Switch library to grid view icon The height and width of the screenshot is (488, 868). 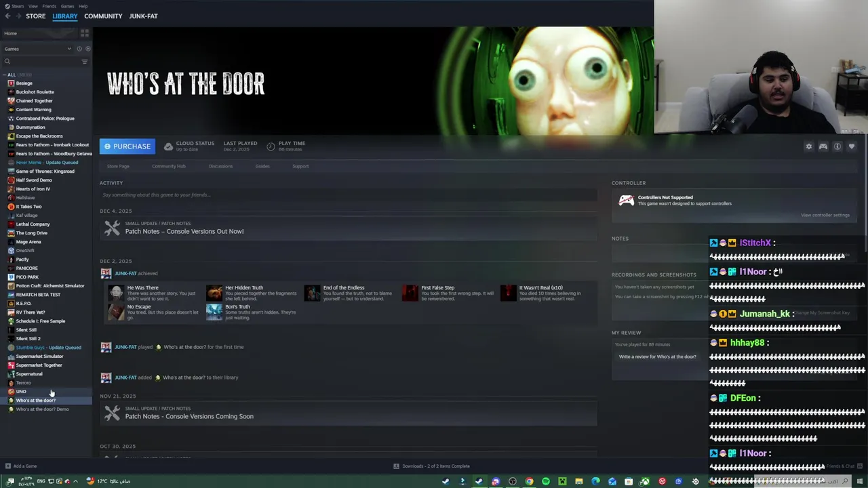85,33
